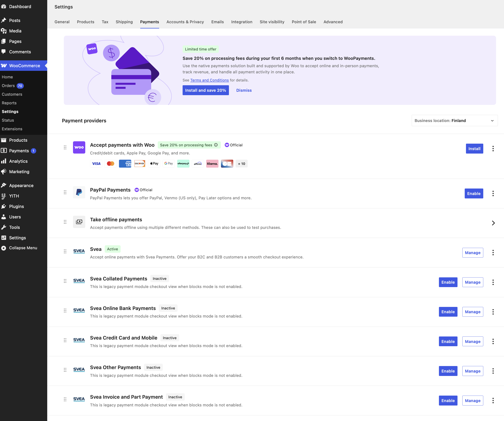Click the info icon in Save 20% badge
Screen dimensions: 504x421
216,145
